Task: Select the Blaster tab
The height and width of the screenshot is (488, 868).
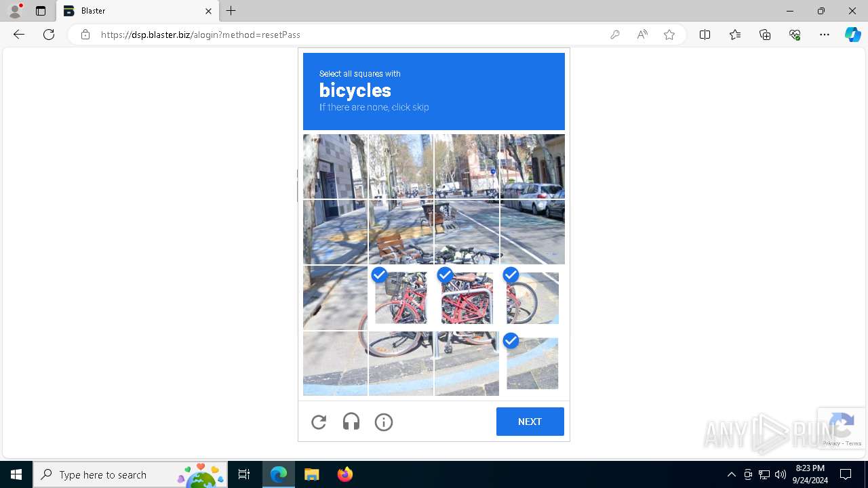Action: coord(138,11)
